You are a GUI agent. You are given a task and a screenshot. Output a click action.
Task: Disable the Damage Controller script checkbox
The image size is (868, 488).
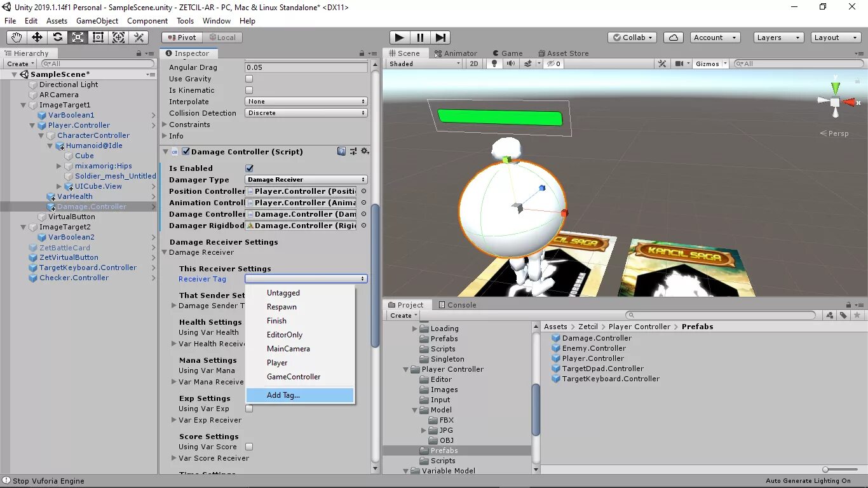[186, 151]
